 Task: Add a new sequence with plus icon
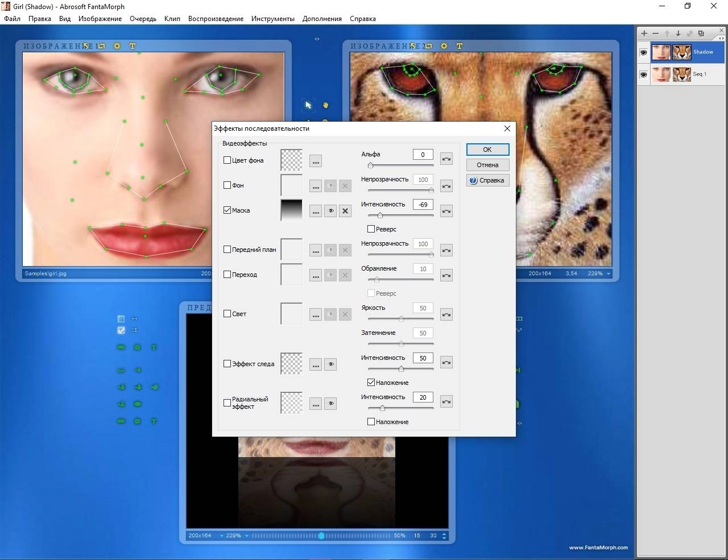tap(644, 34)
